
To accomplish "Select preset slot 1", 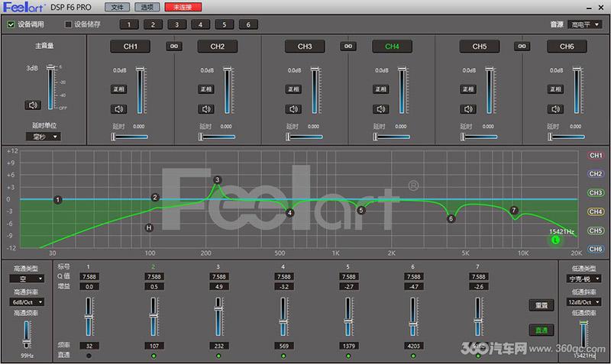I will click(x=129, y=24).
